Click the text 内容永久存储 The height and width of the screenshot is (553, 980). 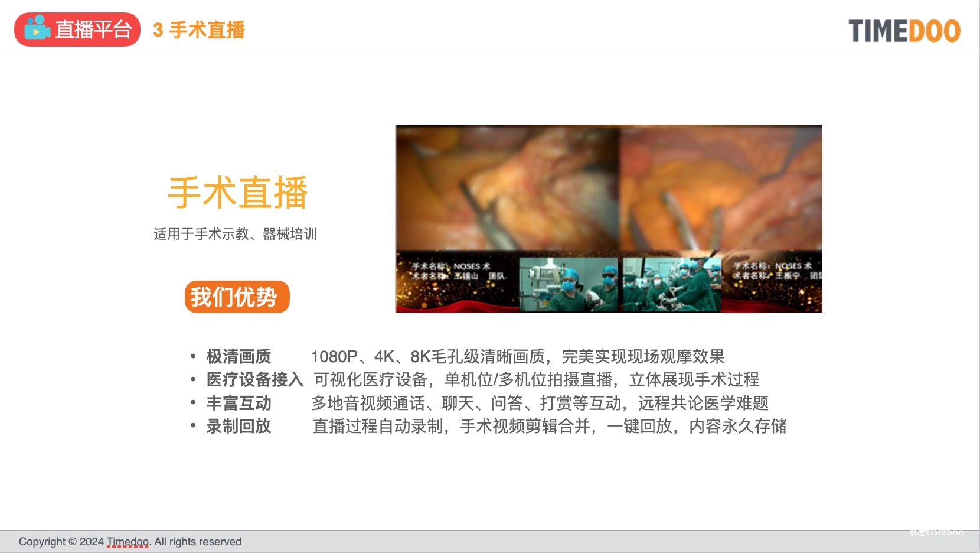tap(738, 426)
